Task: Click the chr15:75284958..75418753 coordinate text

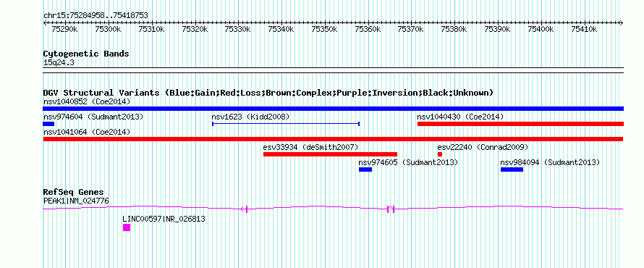Action: point(96,16)
